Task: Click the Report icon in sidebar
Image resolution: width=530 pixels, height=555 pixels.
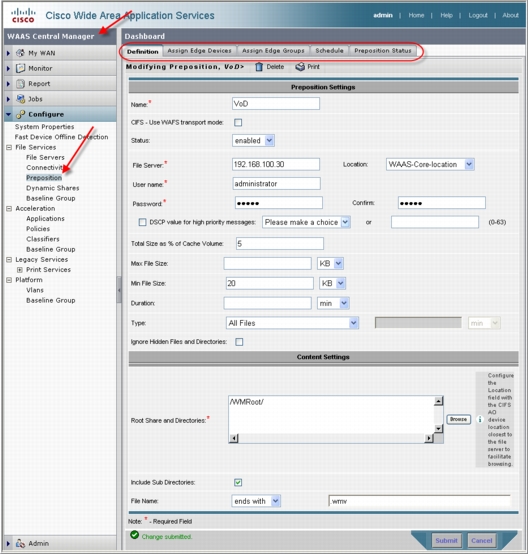Action: [21, 84]
